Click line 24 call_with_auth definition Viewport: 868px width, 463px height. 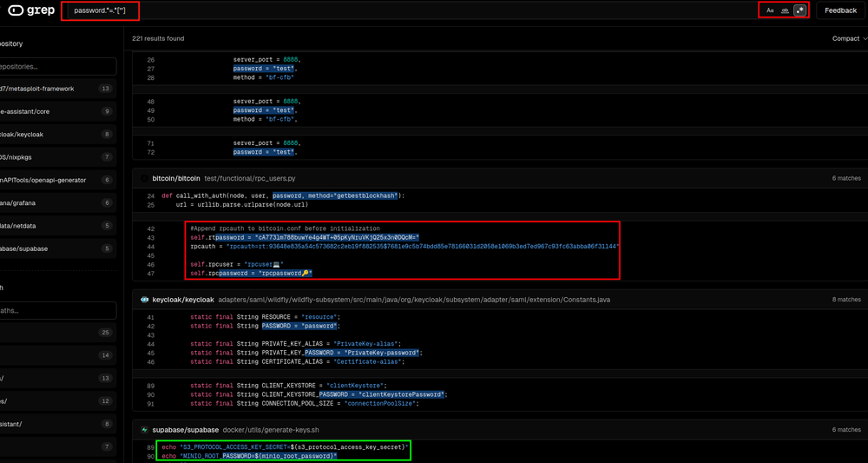(x=284, y=196)
